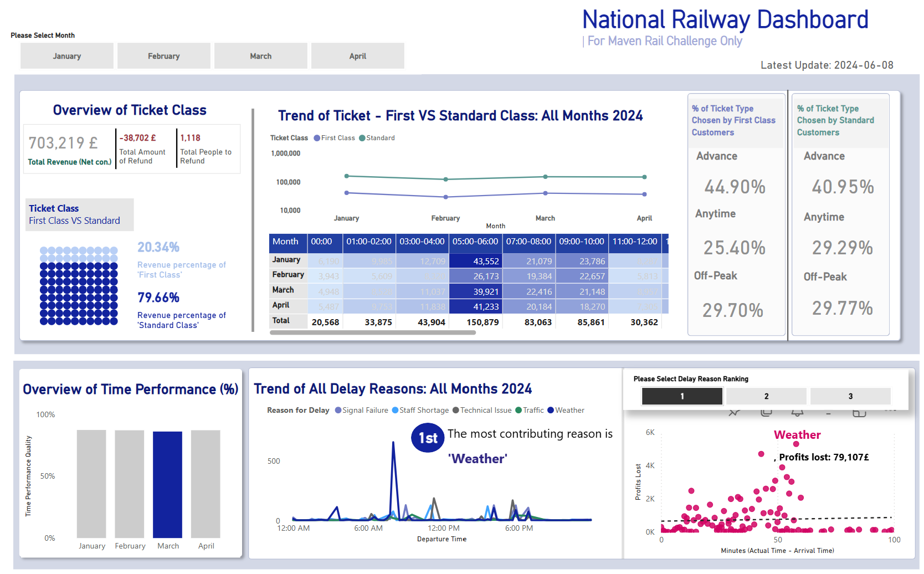Click the Signal Failure legend dot
The width and height of the screenshot is (924, 574).
(x=338, y=411)
